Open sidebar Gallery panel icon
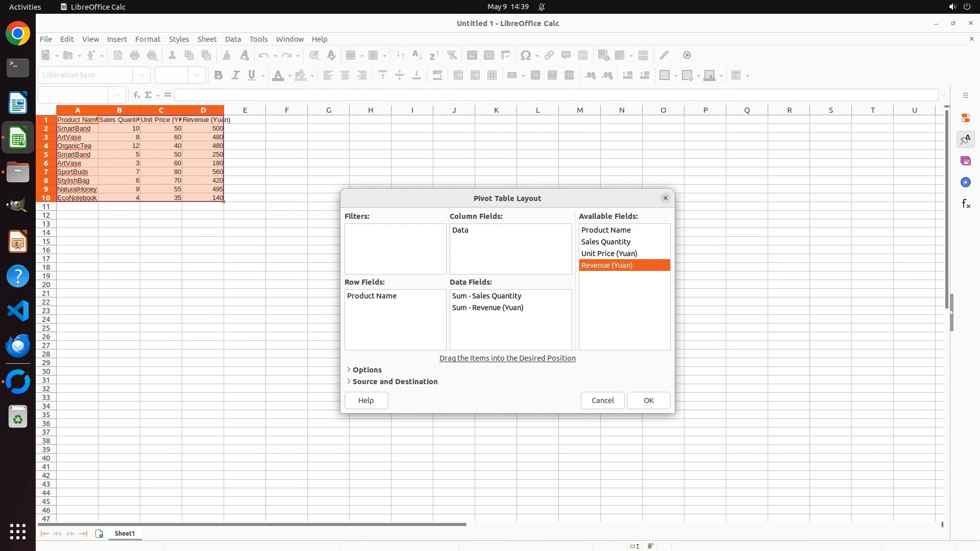Image resolution: width=980 pixels, height=551 pixels. click(x=965, y=161)
